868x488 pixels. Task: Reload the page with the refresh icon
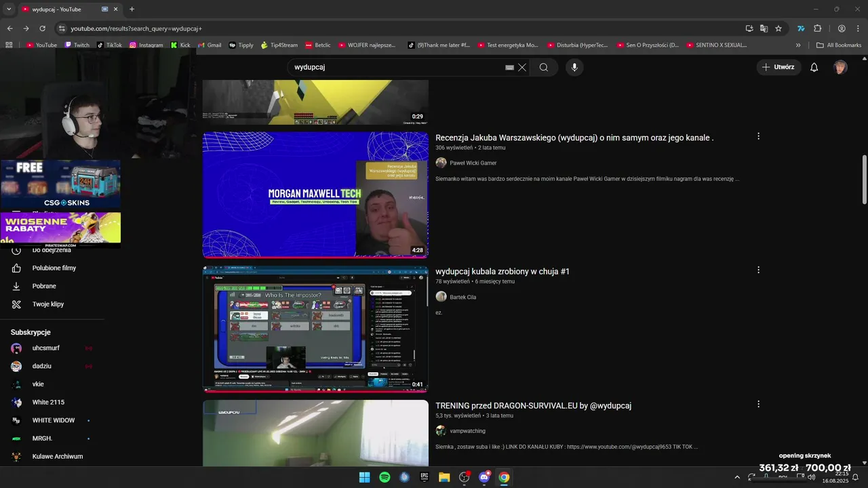tap(42, 28)
